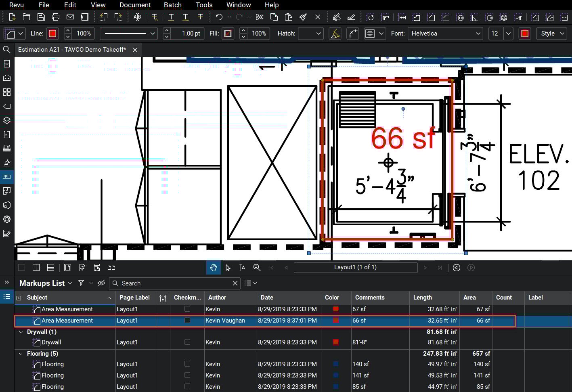Select the Estimation A21 TAVCO Demo Takeoff tab

[x=73, y=49]
